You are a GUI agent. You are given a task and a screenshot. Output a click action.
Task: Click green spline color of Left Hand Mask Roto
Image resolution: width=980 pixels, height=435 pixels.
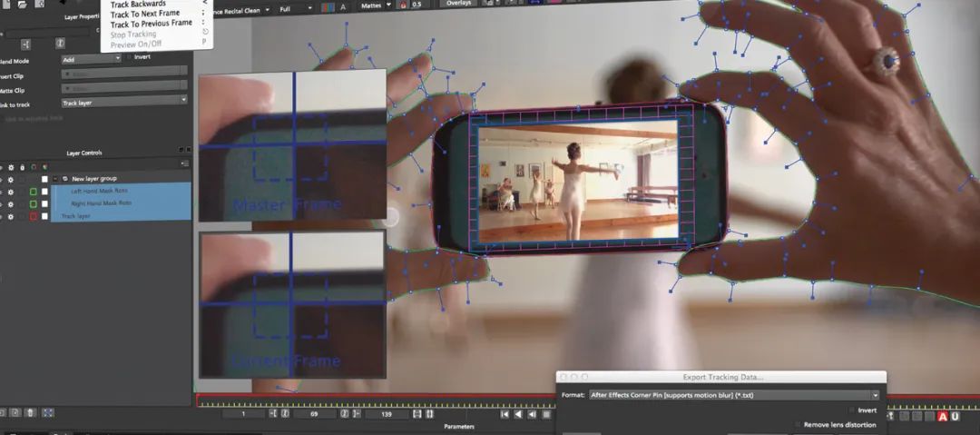(x=34, y=192)
